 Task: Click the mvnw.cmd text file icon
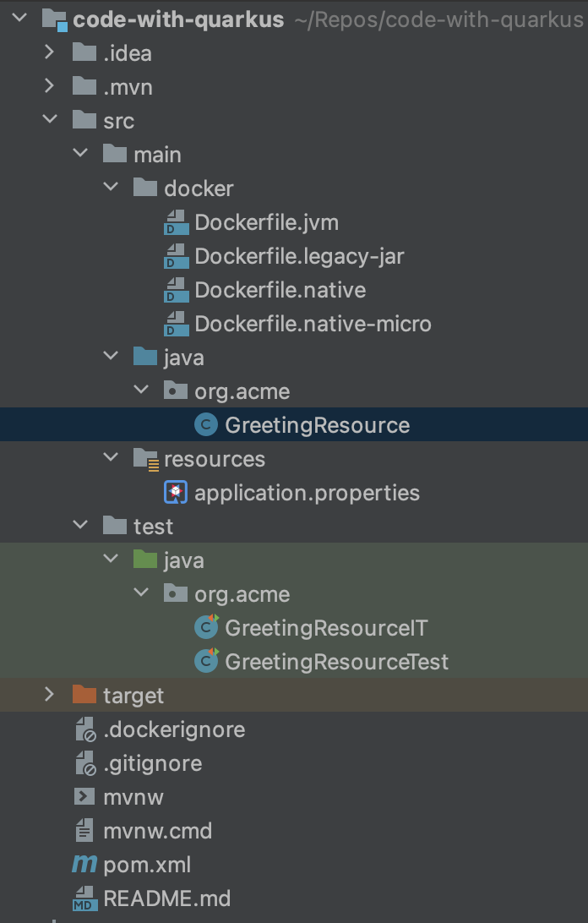tap(84, 831)
